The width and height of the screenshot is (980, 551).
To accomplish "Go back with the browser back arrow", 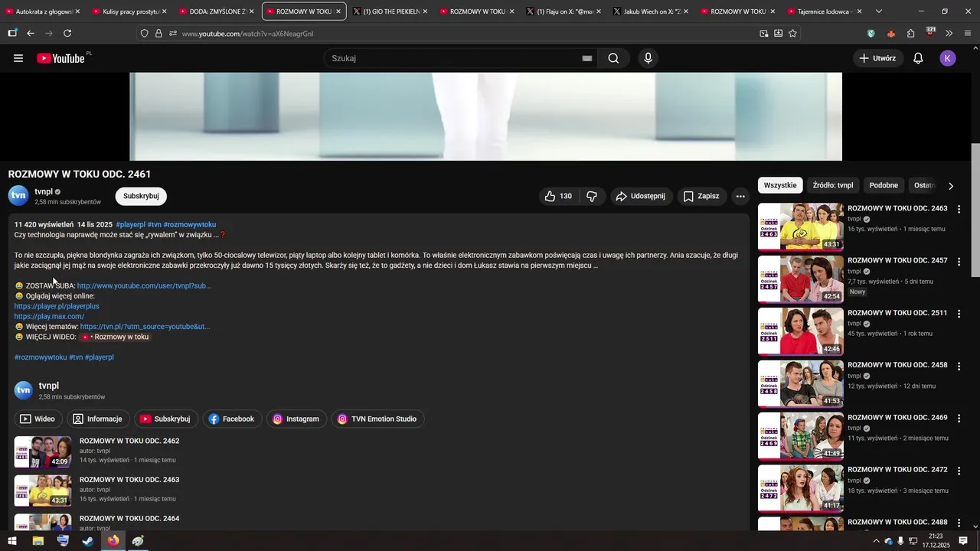I will coord(31,34).
